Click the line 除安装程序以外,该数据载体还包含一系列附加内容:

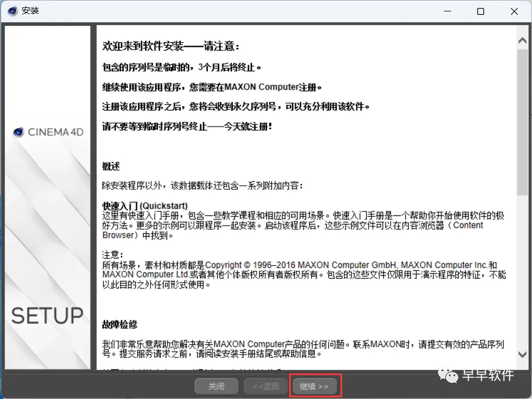coord(202,186)
